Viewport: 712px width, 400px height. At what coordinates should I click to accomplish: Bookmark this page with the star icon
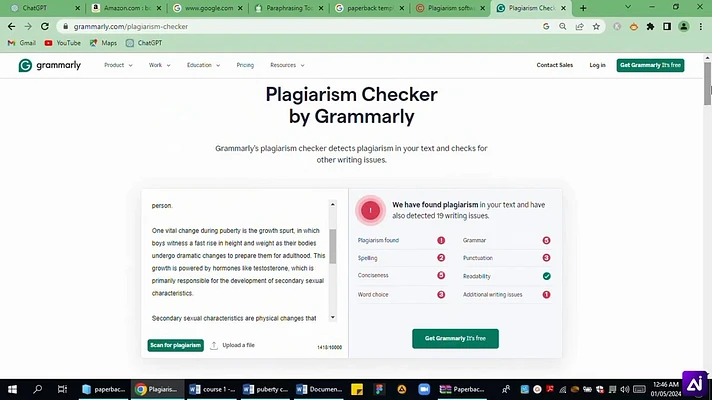click(x=596, y=27)
